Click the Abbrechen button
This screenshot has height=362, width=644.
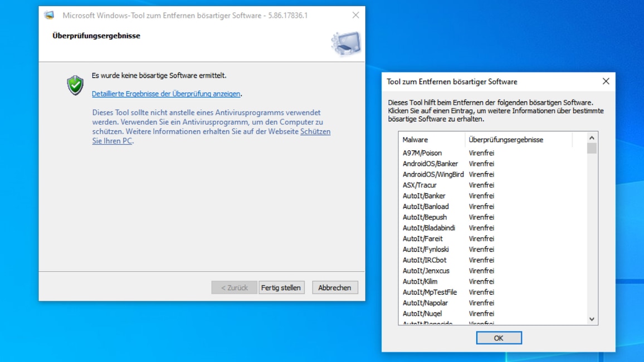point(335,288)
